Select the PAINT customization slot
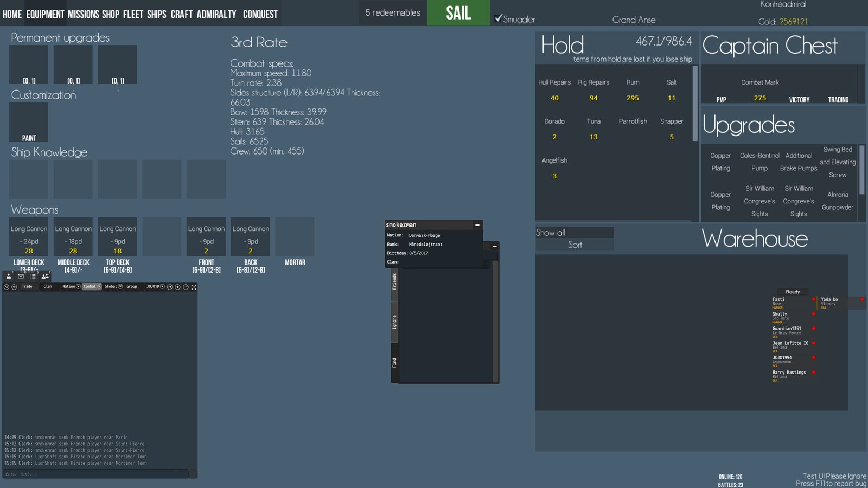The height and width of the screenshot is (488, 868). (29, 122)
